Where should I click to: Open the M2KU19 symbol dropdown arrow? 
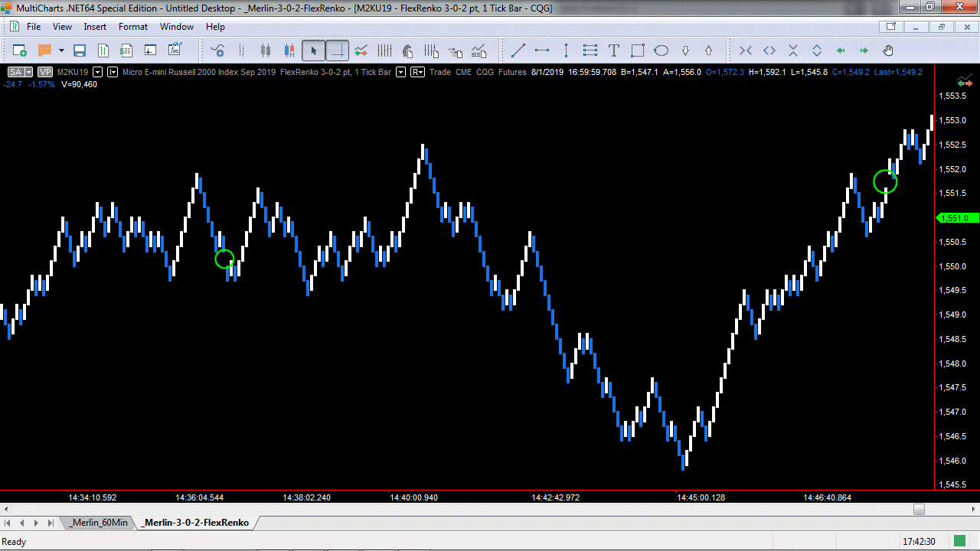[97, 72]
